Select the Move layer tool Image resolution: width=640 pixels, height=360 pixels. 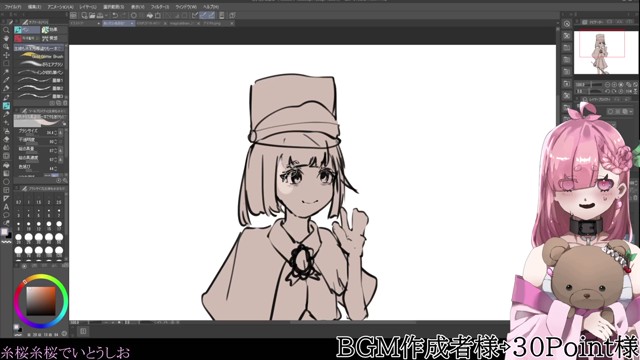point(6,55)
